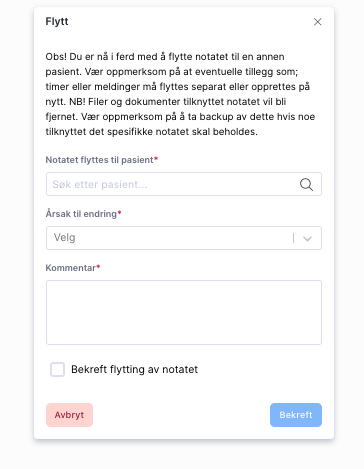364x469 pixels.
Task: Click the red asterisk after Kommentar
Action: [x=98, y=266]
